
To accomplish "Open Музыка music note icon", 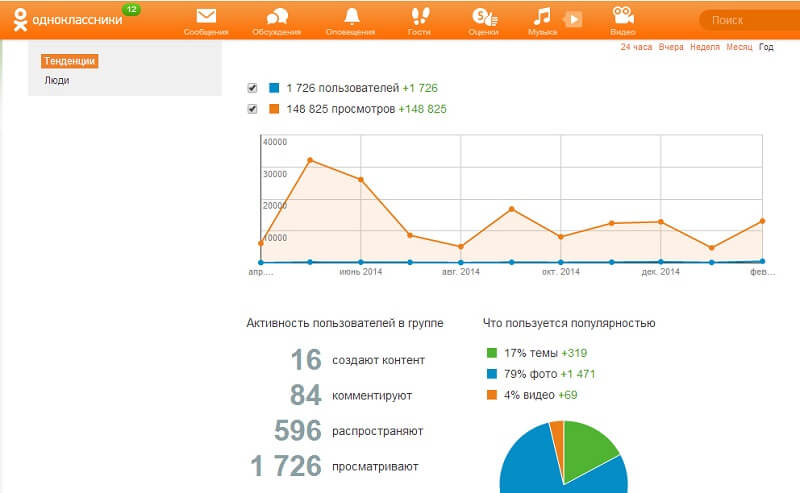I will click(542, 17).
